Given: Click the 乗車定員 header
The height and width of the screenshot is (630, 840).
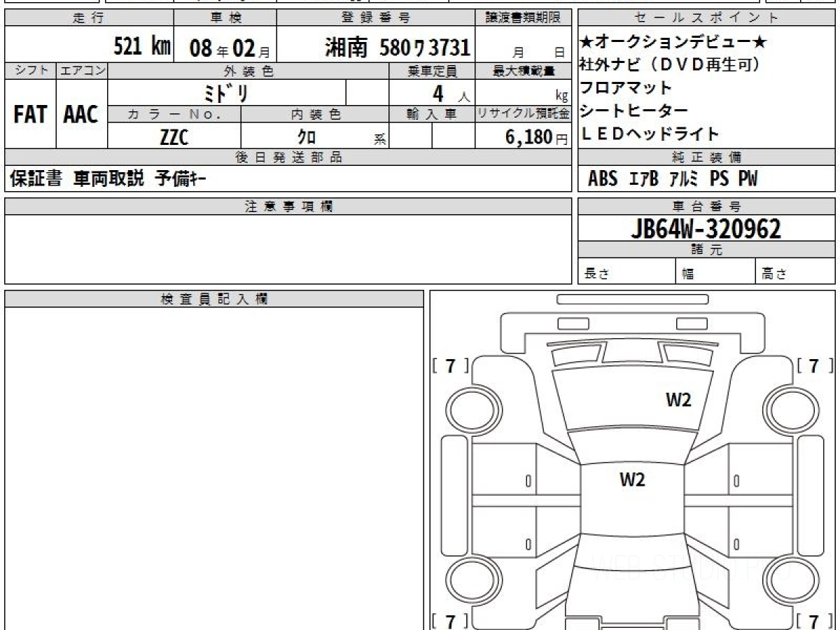Looking at the screenshot, I should pos(432,71).
